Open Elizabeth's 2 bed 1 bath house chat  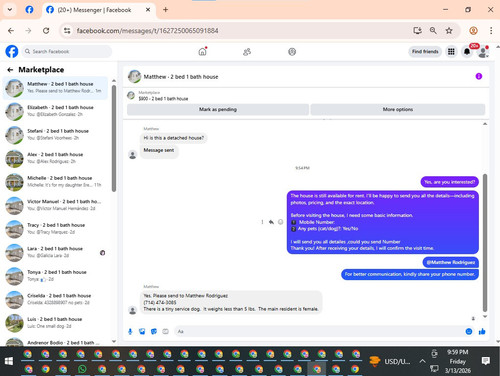point(55,111)
